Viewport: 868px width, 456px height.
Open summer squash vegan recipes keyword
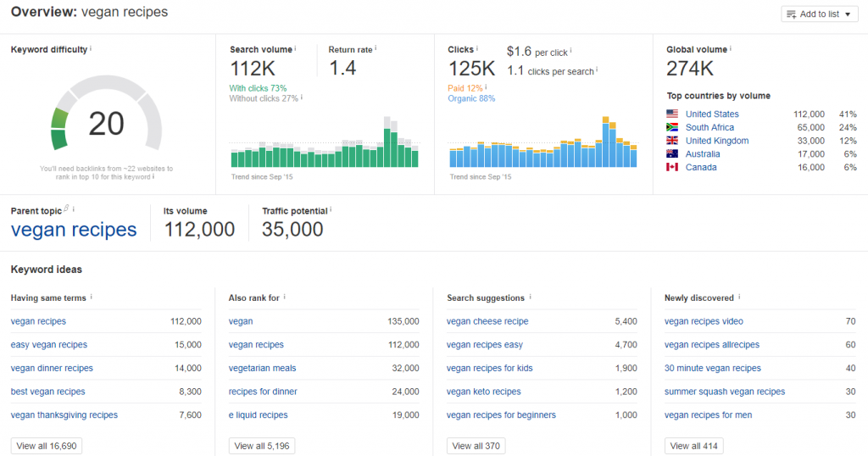pyautogui.click(x=725, y=392)
